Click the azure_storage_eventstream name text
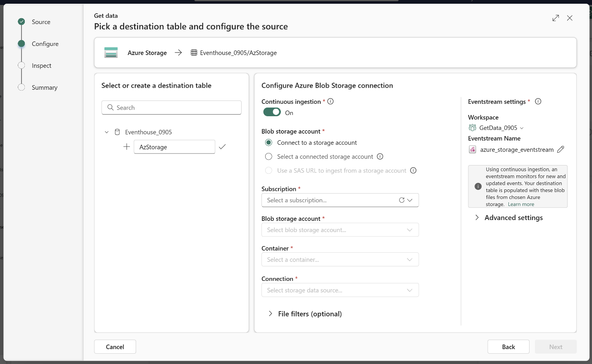This screenshot has width=592, height=364. tap(517, 150)
